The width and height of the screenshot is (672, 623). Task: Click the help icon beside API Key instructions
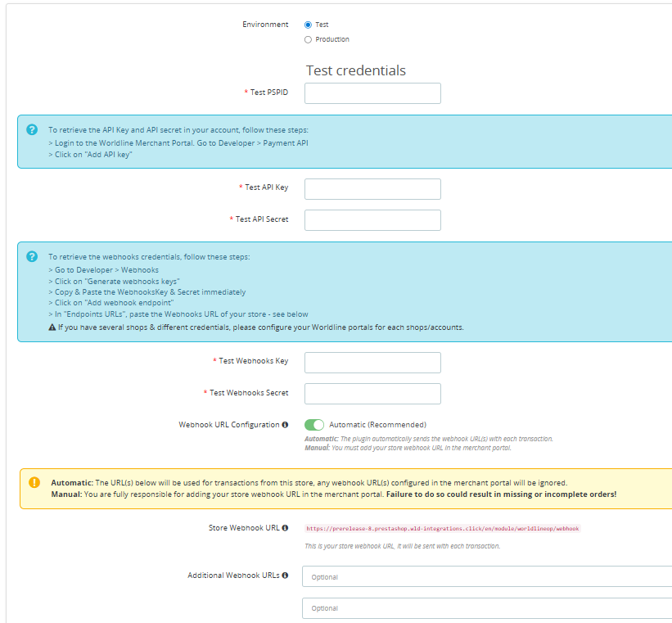pos(31,129)
